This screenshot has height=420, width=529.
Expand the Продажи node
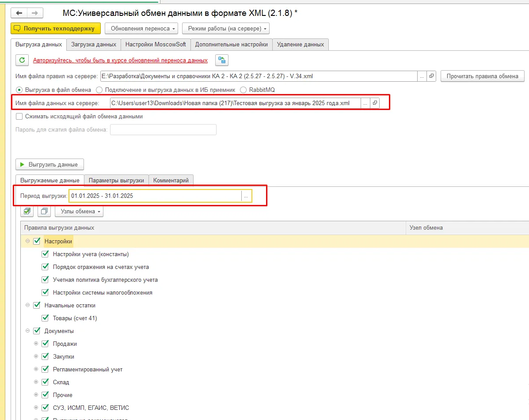(x=36, y=344)
